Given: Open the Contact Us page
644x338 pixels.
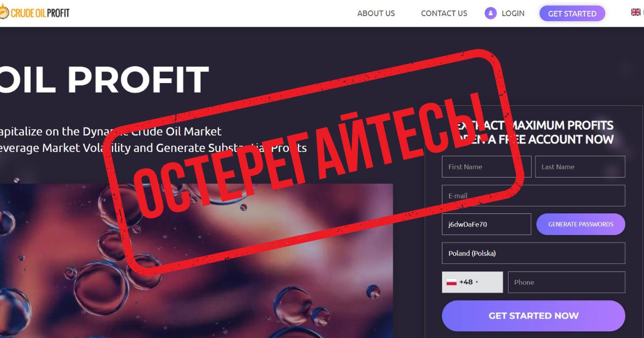Looking at the screenshot, I should point(444,13).
